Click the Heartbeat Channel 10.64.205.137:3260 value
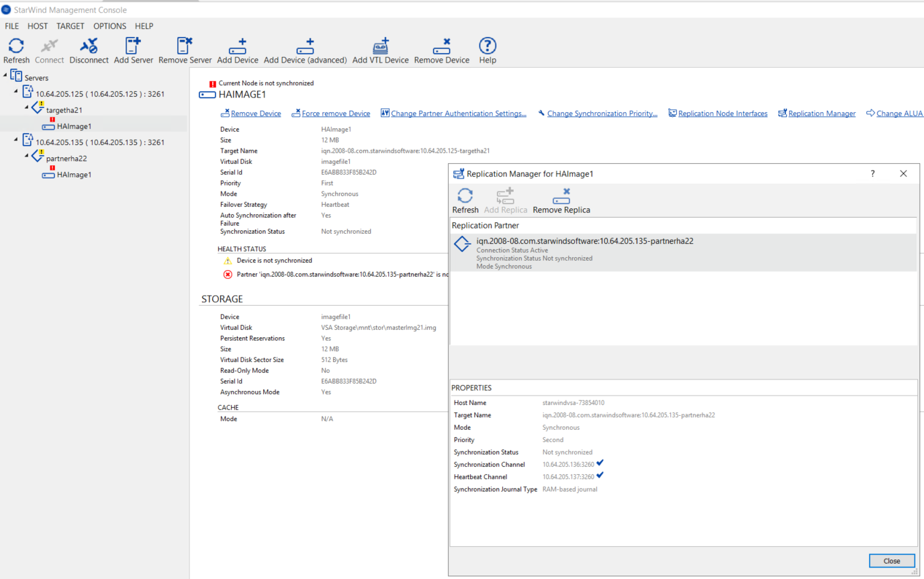924x579 pixels. click(x=568, y=477)
